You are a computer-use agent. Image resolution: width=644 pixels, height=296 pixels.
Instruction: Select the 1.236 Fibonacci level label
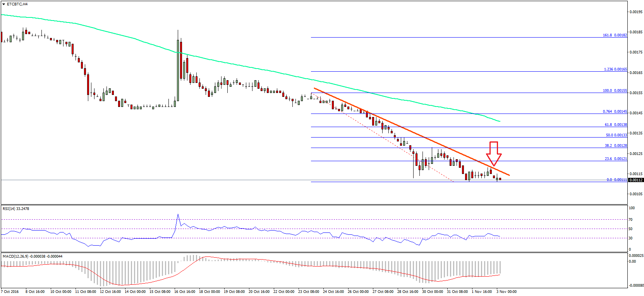(x=615, y=69)
